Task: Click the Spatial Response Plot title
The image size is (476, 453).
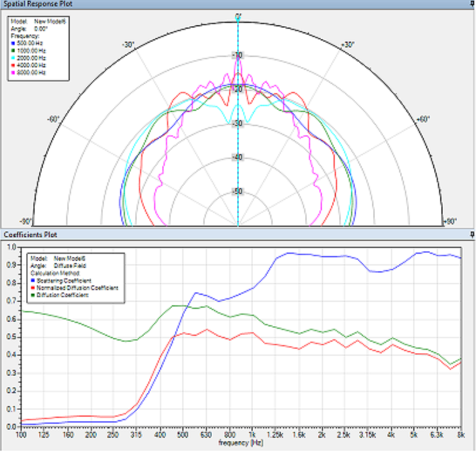Action: [38, 4]
